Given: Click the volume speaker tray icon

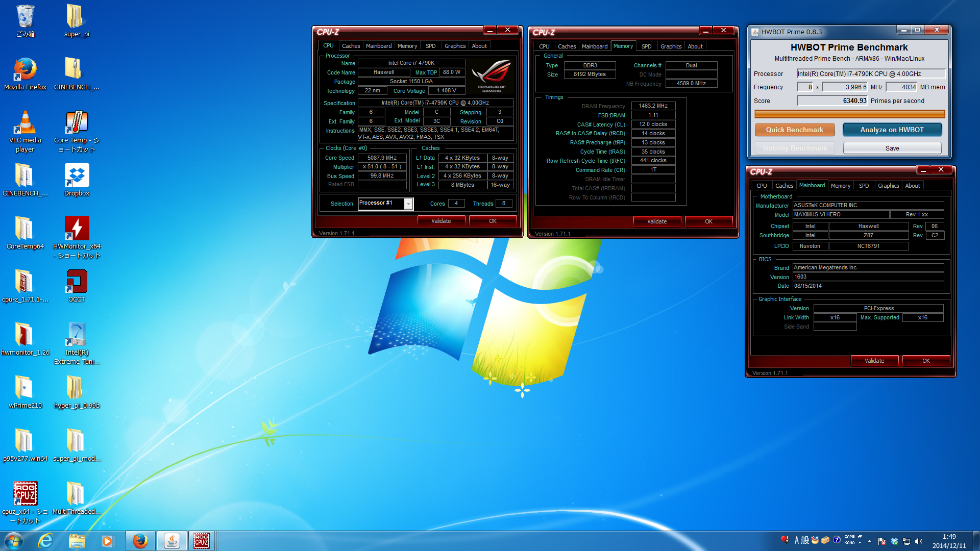Looking at the screenshot, I should 919,541.
